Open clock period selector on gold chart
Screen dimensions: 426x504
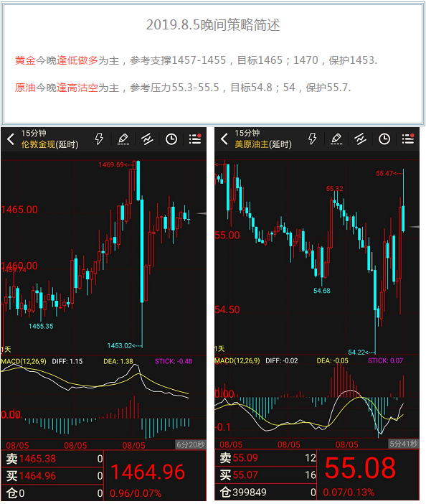(x=171, y=139)
